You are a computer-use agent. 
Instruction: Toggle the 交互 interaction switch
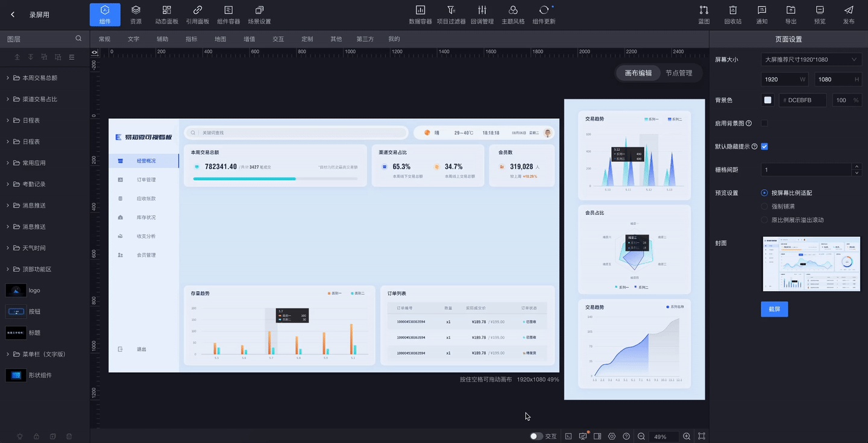click(x=536, y=436)
